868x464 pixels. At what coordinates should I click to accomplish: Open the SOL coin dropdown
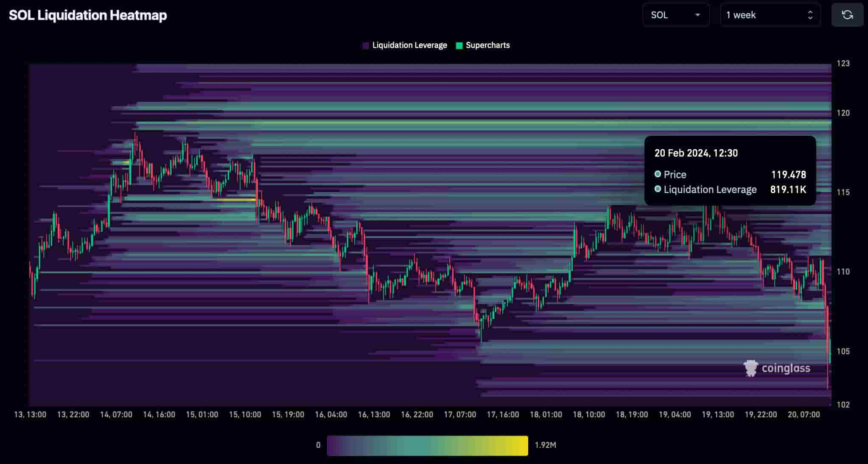[x=676, y=15]
